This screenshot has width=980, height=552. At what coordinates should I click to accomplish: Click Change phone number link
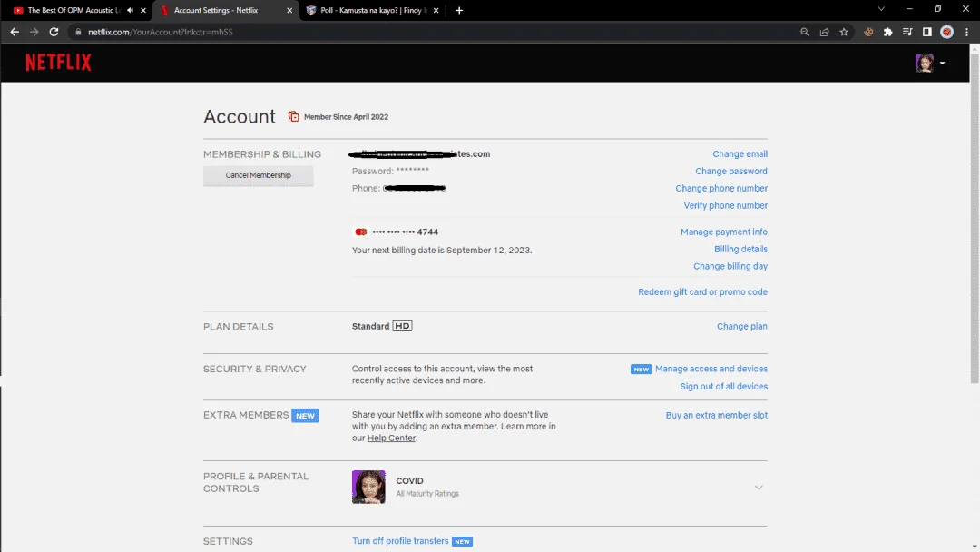pyautogui.click(x=721, y=188)
